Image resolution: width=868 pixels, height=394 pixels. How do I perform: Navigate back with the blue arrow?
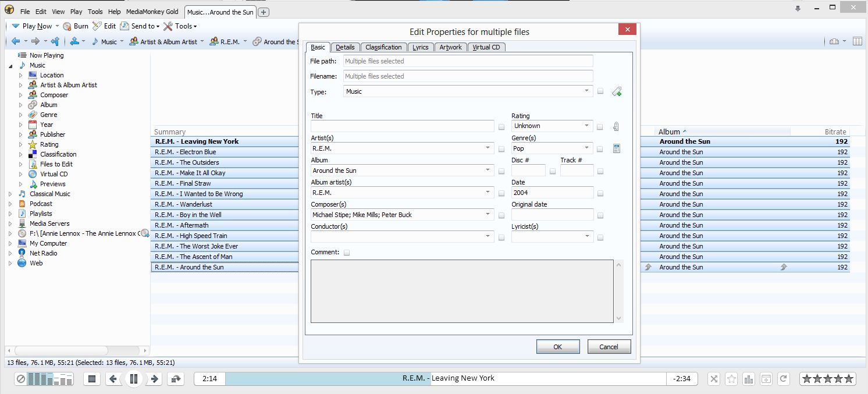pyautogui.click(x=16, y=41)
